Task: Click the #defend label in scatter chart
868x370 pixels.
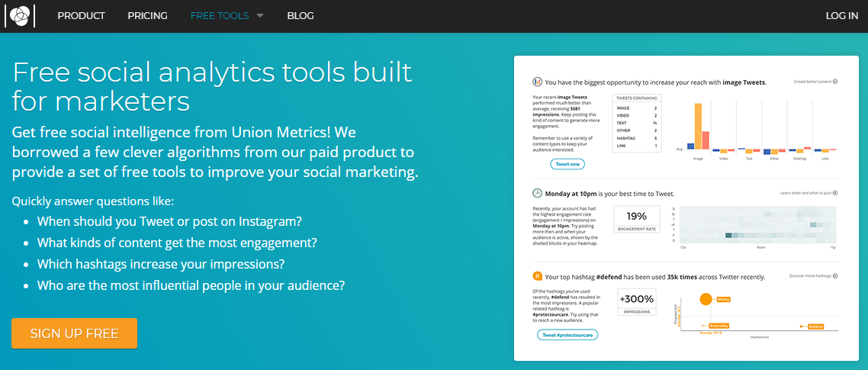Action: (816, 327)
